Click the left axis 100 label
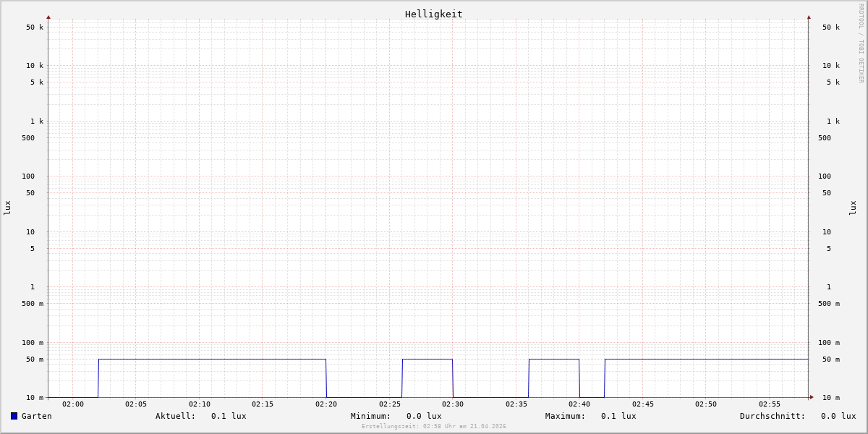The image size is (868, 434). (x=28, y=176)
